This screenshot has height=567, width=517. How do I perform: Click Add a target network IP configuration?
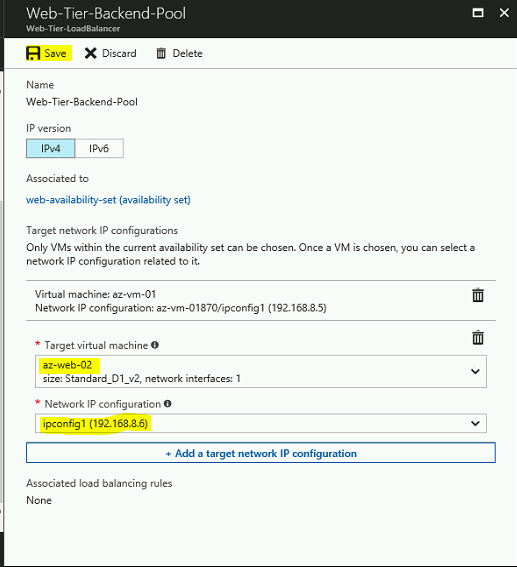[261, 453]
